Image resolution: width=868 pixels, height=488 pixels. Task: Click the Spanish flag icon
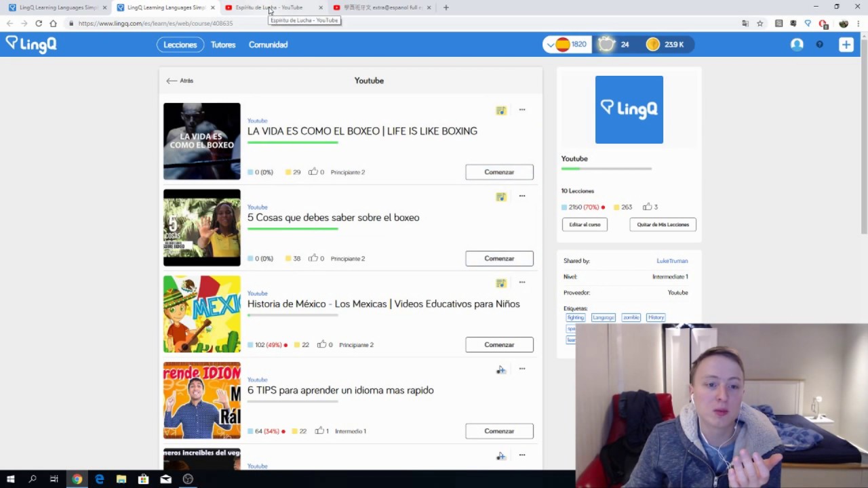[x=563, y=45]
